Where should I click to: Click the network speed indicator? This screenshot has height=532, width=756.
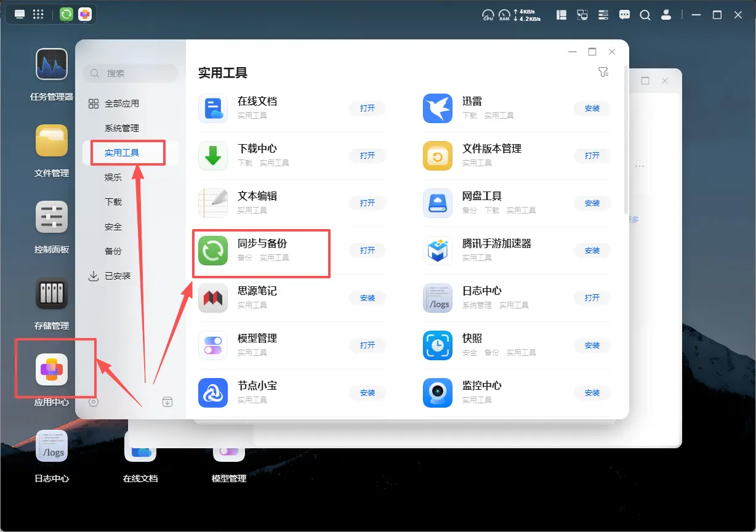[x=528, y=15]
